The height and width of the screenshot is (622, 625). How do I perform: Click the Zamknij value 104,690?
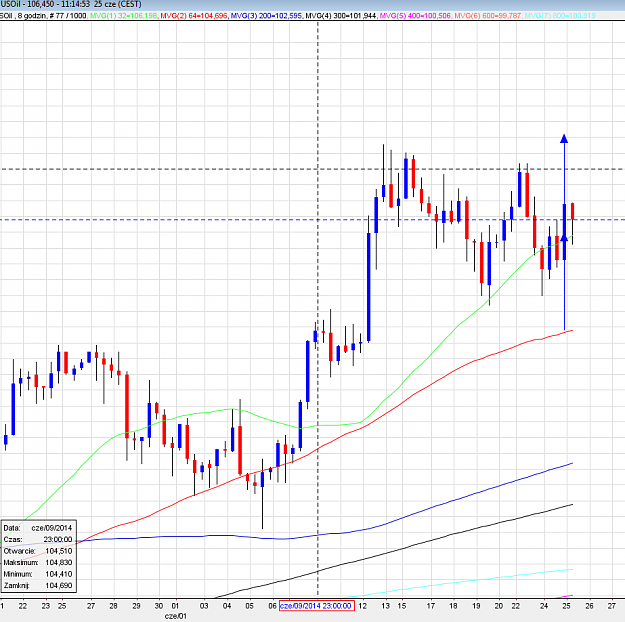point(59,586)
